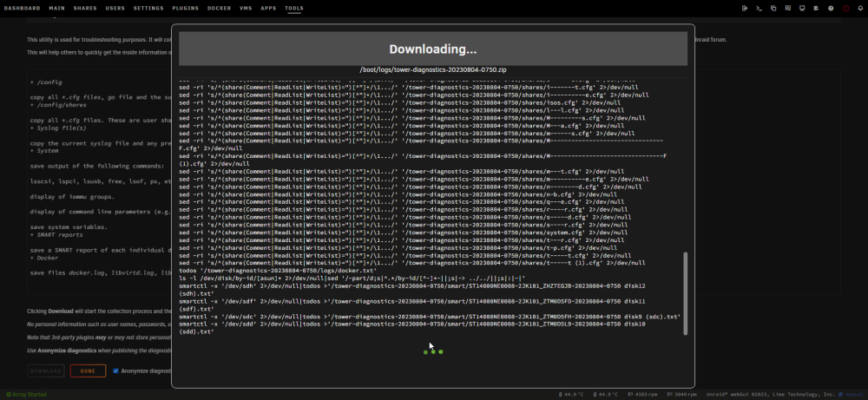Open the notifications bell icon
868x400 pixels.
coord(859,9)
